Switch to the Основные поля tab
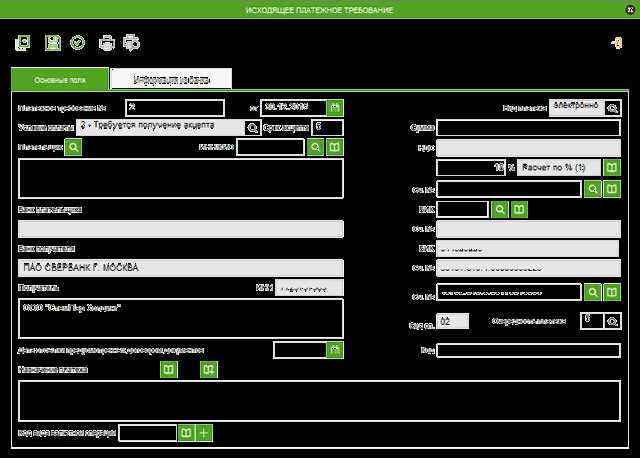The width and height of the screenshot is (640, 458). (x=58, y=79)
